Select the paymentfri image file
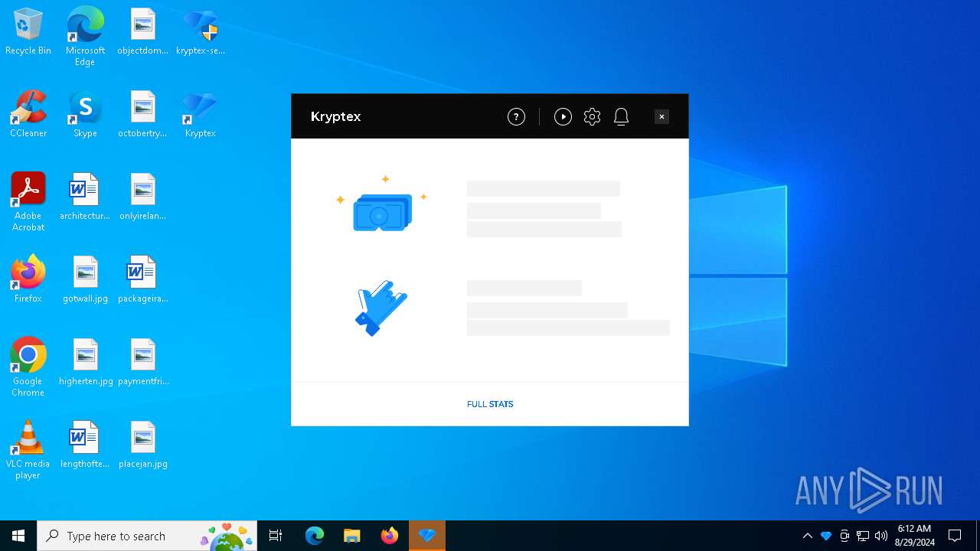The height and width of the screenshot is (551, 980). click(143, 363)
